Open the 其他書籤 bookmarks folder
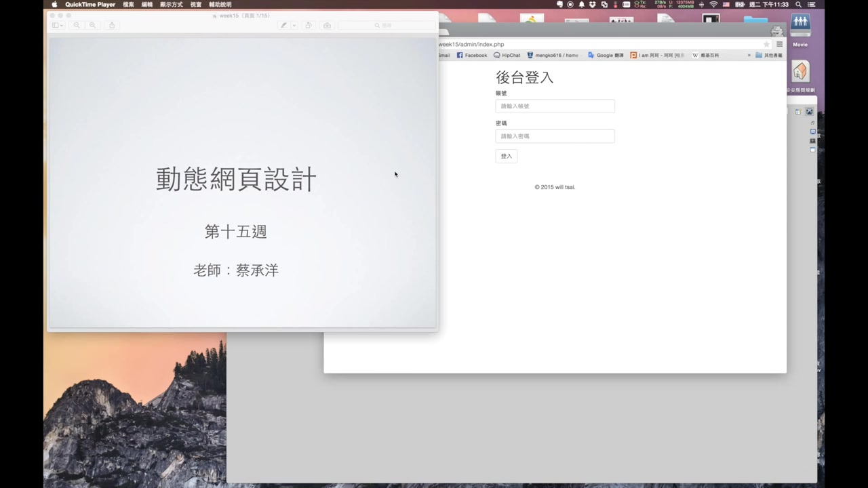Viewport: 868px width, 488px height. click(x=769, y=55)
